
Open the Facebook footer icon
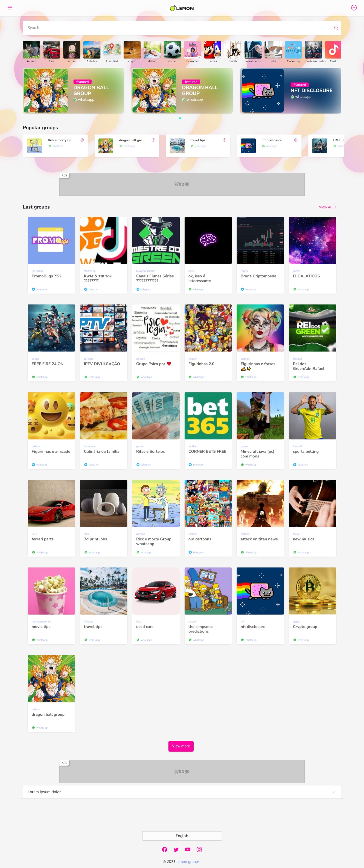[x=165, y=850]
